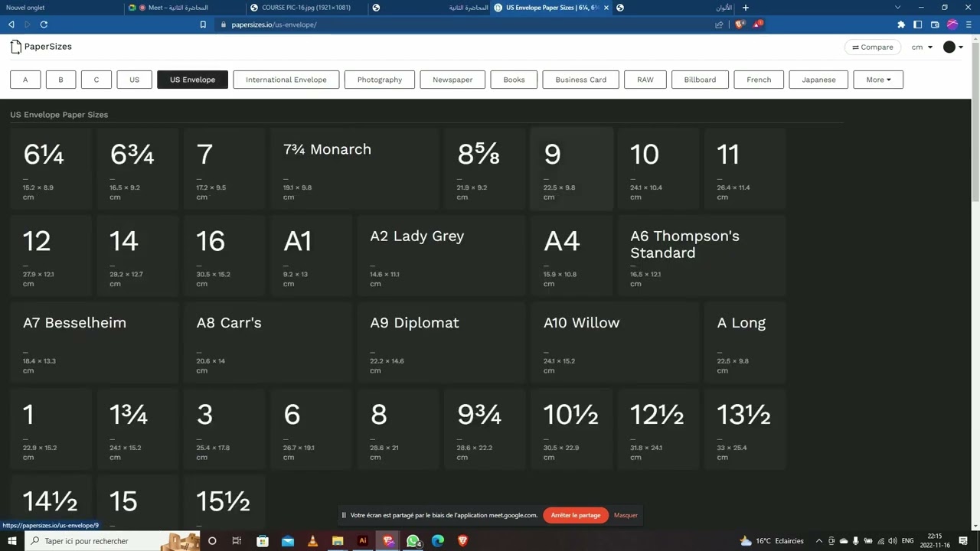Open the A2 Lady Grey envelope size
Screen dimensions: 980x551
441,255
